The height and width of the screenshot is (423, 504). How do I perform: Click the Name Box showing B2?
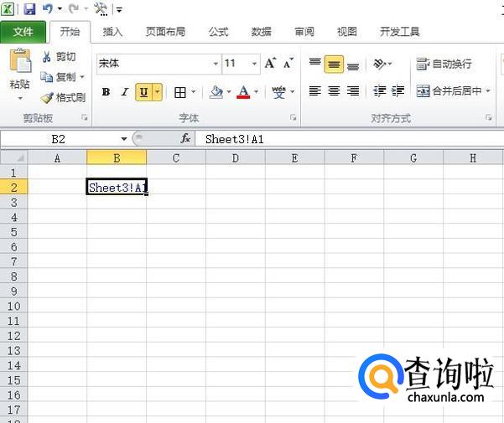(x=59, y=139)
